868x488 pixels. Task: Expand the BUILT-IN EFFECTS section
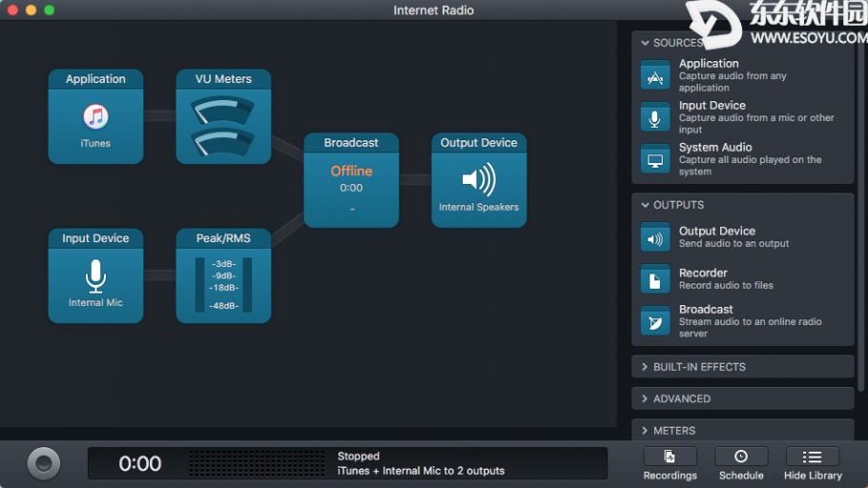tap(743, 367)
